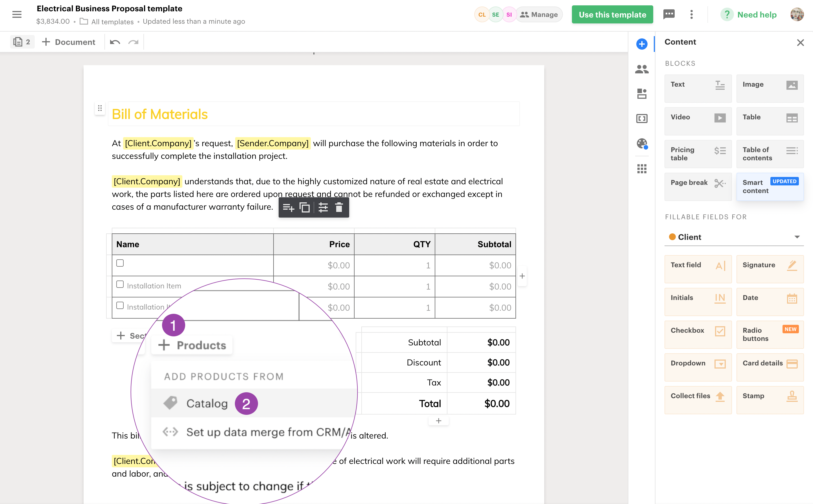Select the Page break block

pyautogui.click(x=698, y=186)
